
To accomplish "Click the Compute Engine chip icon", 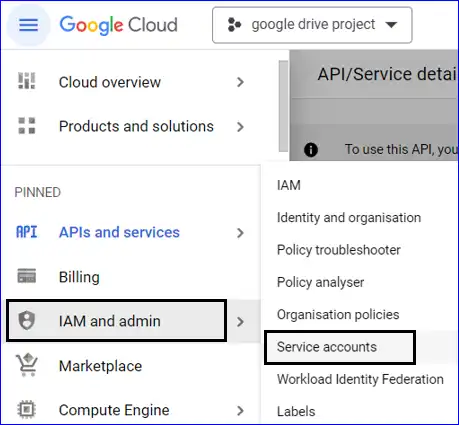I will pyautogui.click(x=26, y=409).
